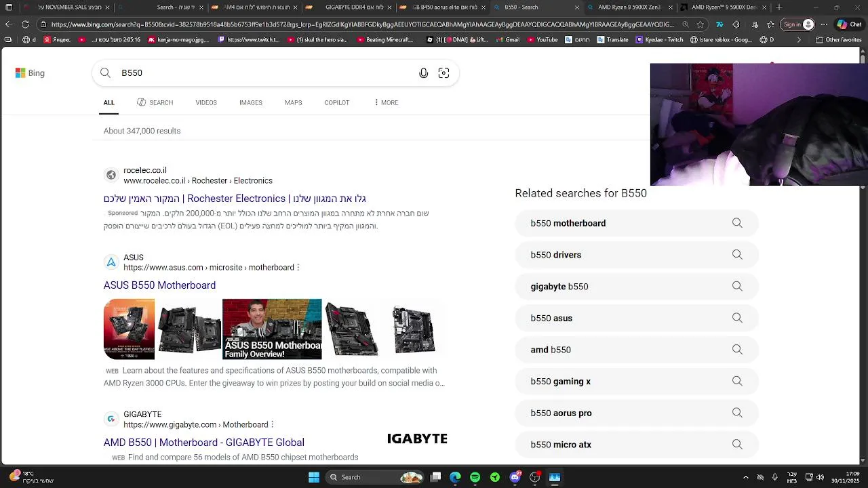Open Microsoft Edge from the taskbar
This screenshot has width=868, height=488.
tap(455, 477)
